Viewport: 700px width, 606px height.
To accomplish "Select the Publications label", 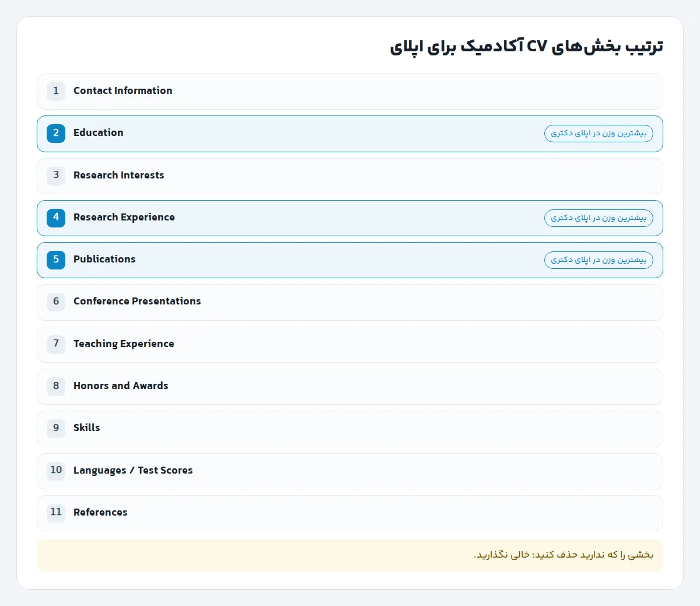I will [x=104, y=259].
